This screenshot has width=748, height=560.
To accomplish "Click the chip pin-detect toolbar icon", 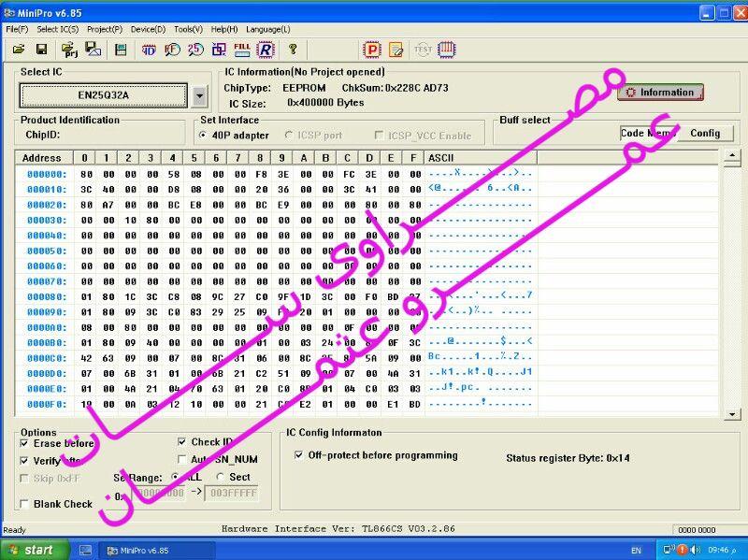I will click(x=447, y=50).
